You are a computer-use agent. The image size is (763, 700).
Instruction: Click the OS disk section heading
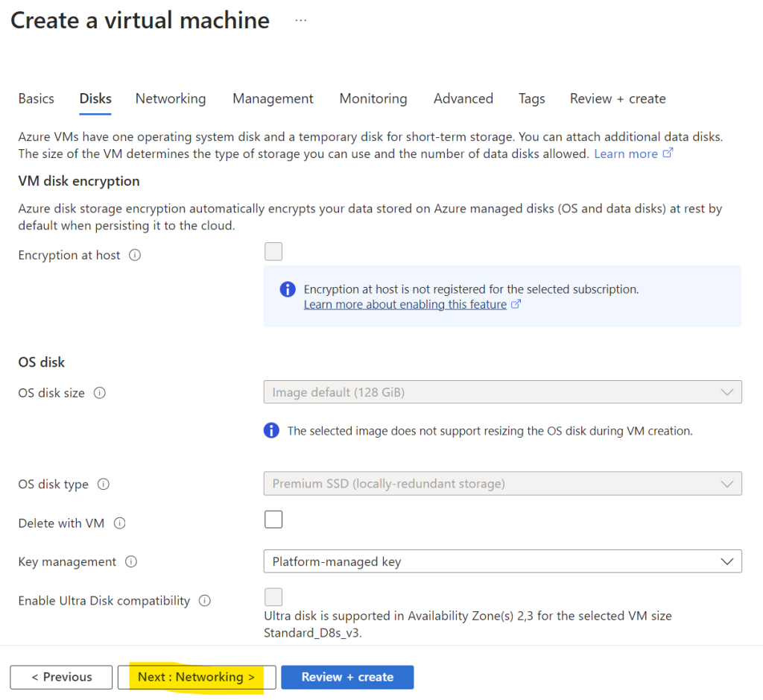pos(42,362)
